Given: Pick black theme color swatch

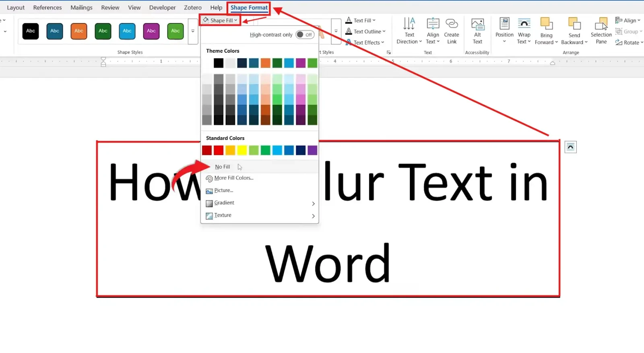Looking at the screenshot, I should click(219, 63).
